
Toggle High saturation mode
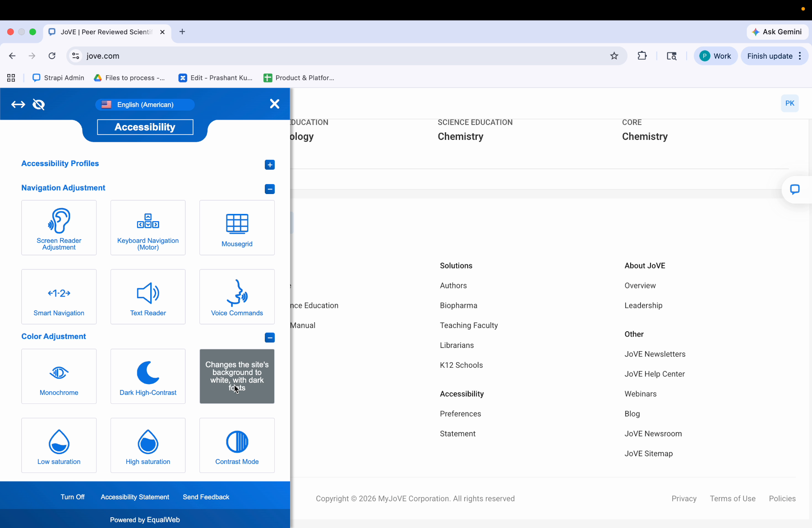148,445
